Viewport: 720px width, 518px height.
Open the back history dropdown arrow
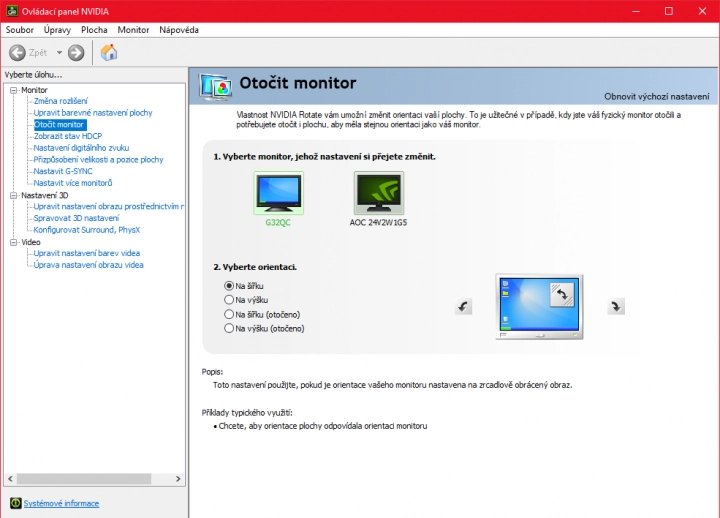tap(59, 52)
